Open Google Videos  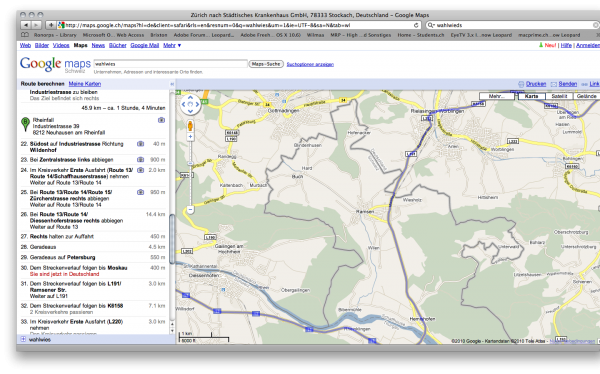tap(61, 45)
